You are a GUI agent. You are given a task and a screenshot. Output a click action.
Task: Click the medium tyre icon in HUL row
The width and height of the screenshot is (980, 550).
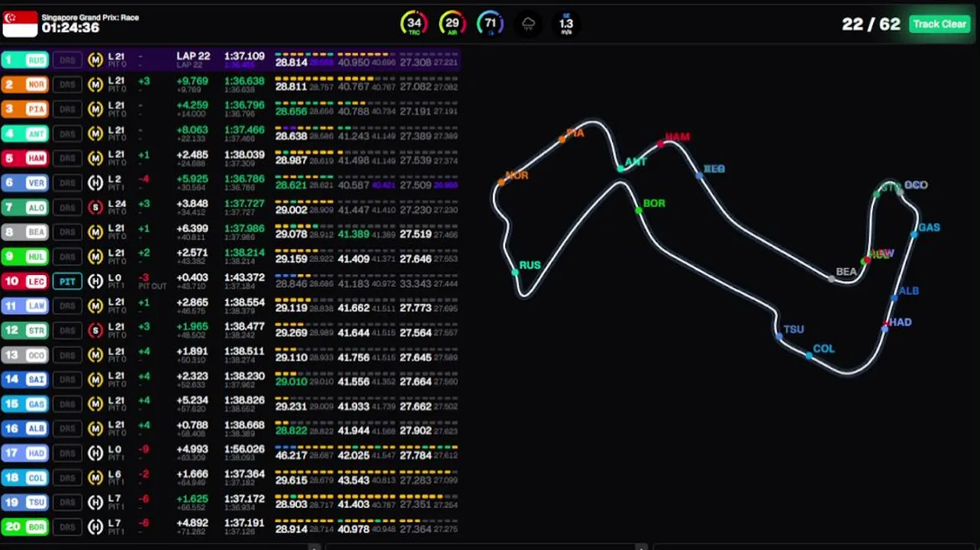coord(95,257)
